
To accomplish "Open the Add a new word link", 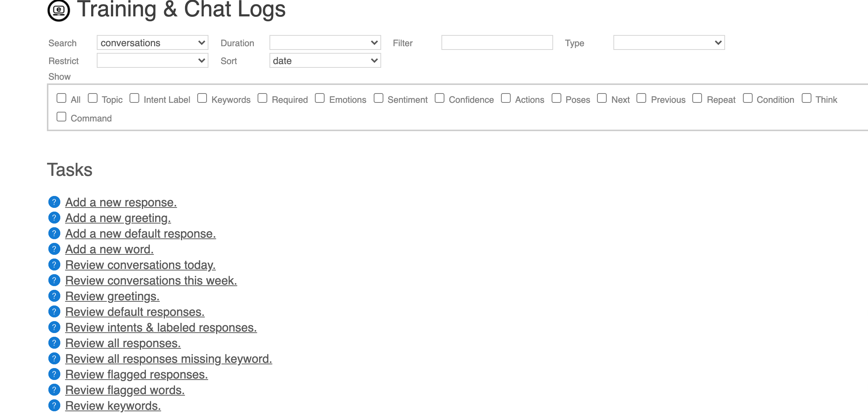I will pos(109,249).
